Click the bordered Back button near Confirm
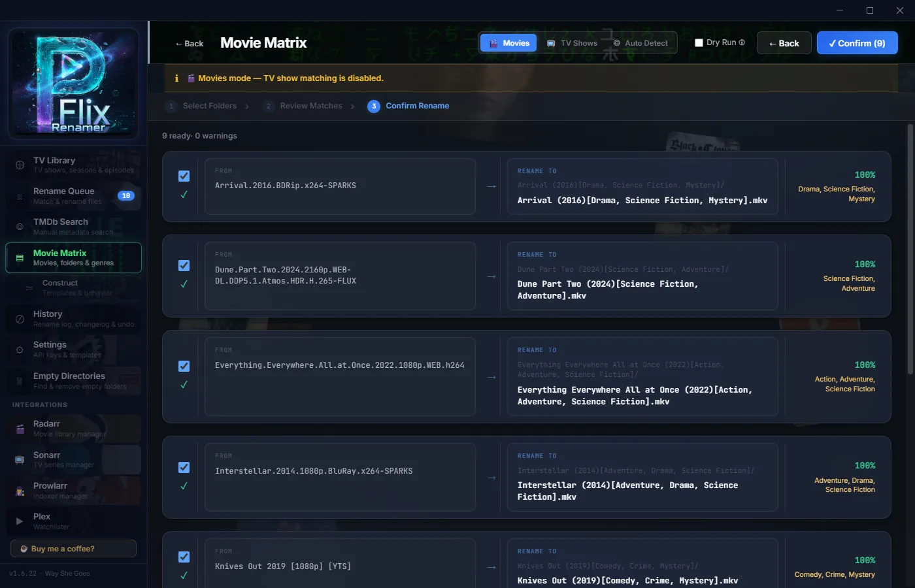This screenshot has width=915, height=588. point(784,43)
